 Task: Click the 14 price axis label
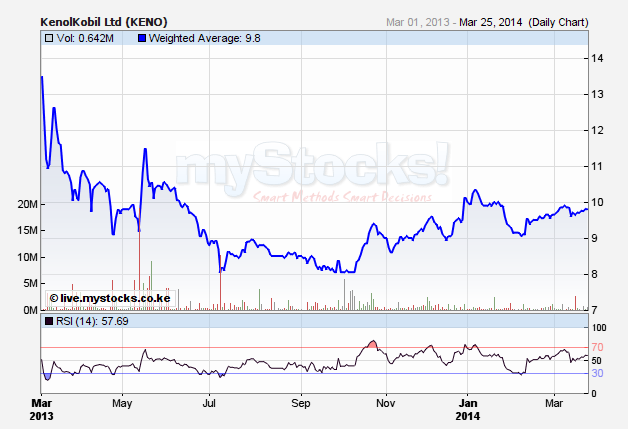[596, 58]
